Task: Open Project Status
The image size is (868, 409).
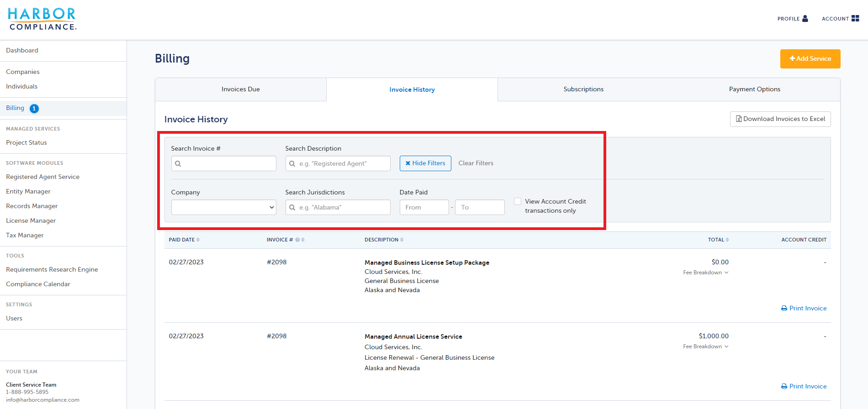Action: click(26, 142)
